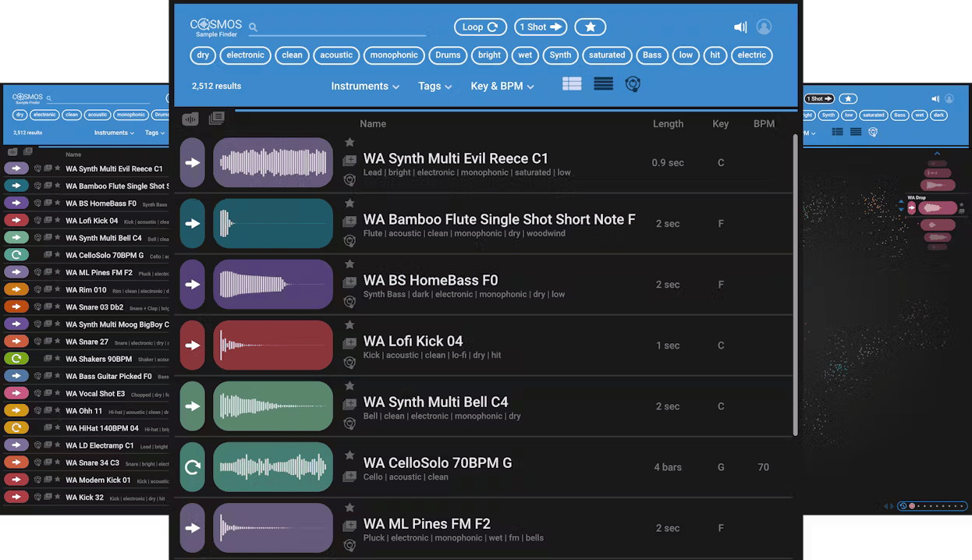
Task: Show WA BS HomeBass F0 in Cosmos
Action: 349,302
